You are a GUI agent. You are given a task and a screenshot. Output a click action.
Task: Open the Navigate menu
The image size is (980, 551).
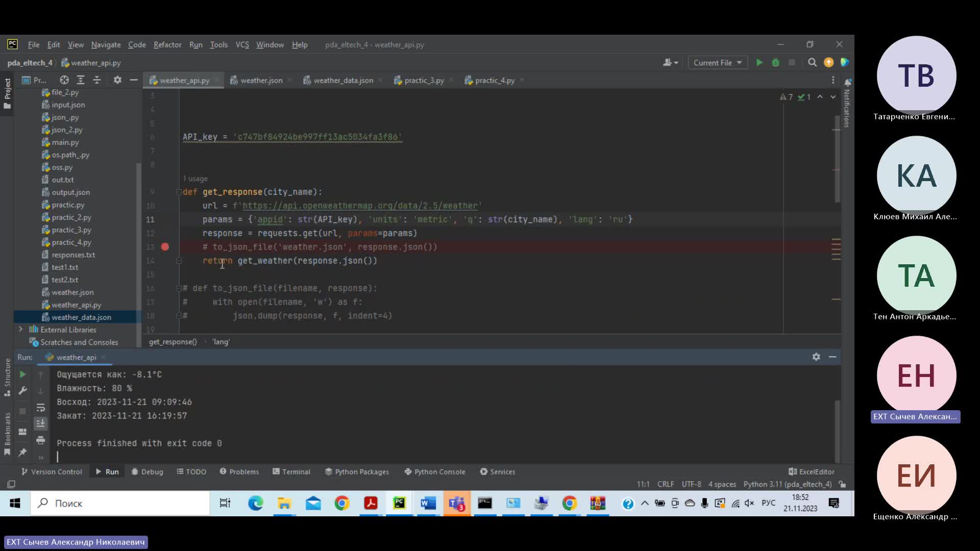[106, 45]
